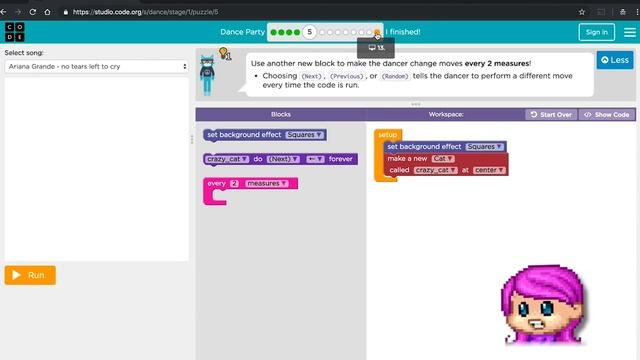
Task: Open first completed green puzzle dot
Action: (x=273, y=32)
